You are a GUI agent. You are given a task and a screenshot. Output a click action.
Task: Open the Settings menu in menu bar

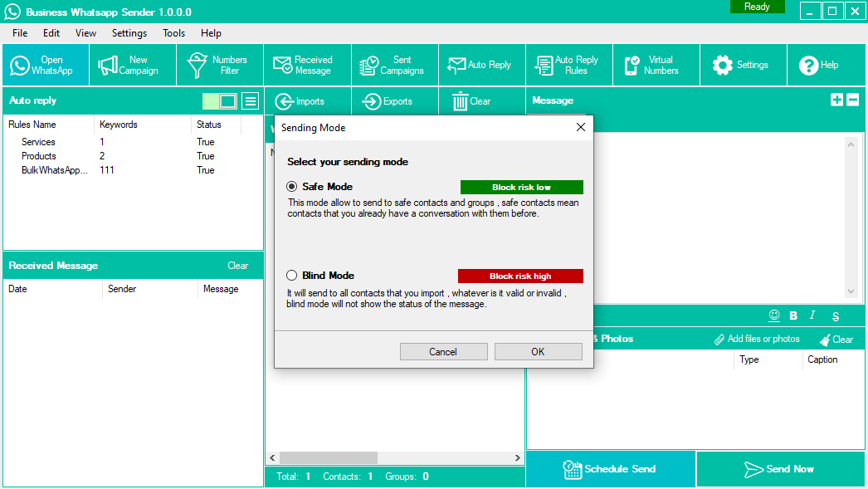point(129,33)
